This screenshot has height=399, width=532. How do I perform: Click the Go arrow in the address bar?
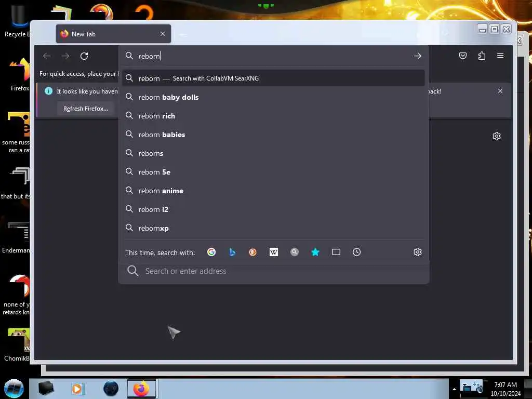point(417,56)
